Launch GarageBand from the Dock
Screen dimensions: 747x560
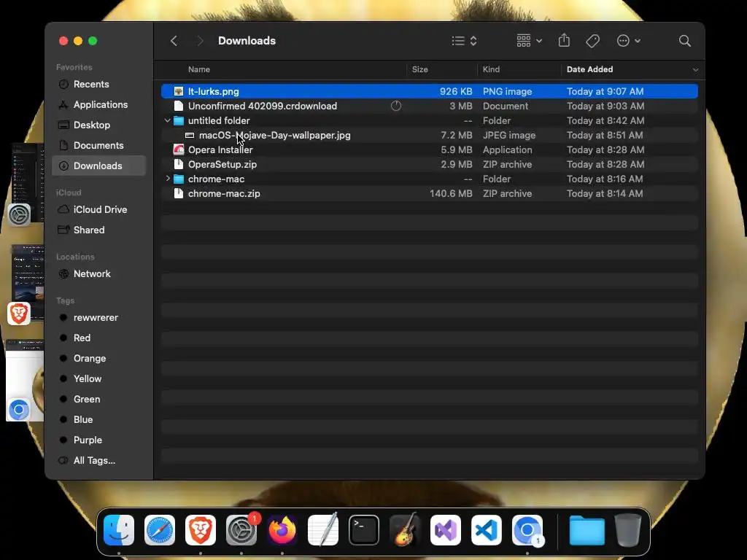click(x=405, y=530)
